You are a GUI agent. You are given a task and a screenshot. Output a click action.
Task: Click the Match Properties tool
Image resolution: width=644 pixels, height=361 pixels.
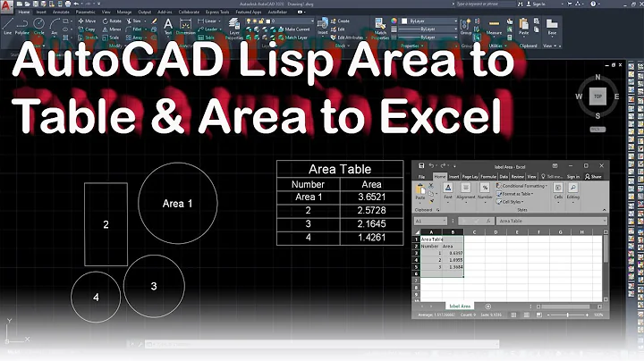[x=380, y=29]
